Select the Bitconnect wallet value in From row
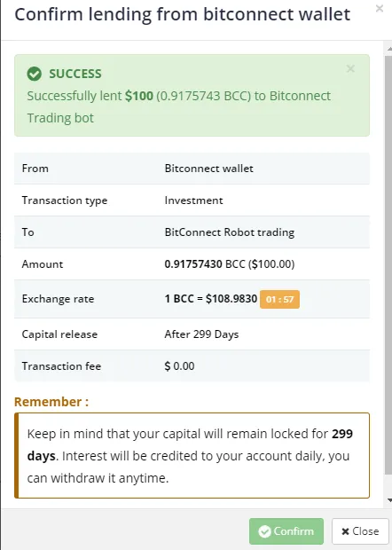 click(208, 169)
